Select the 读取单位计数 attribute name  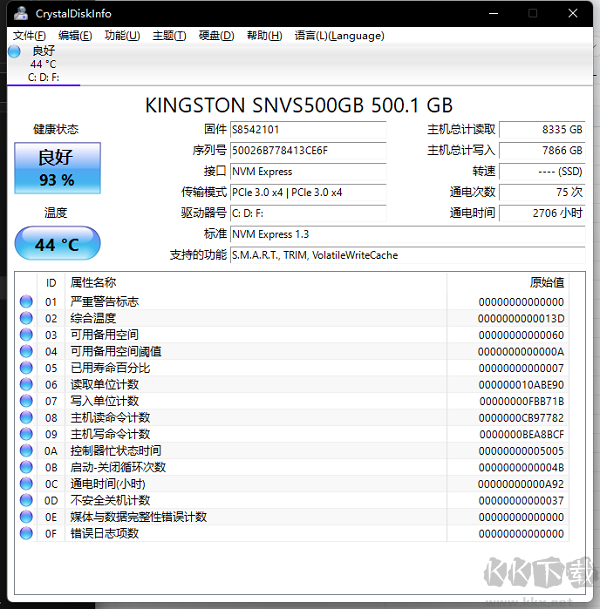(104, 385)
